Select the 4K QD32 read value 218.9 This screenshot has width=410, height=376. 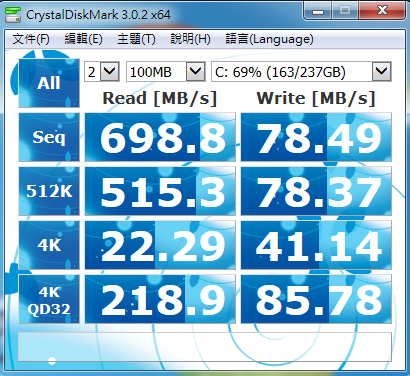[160, 299]
